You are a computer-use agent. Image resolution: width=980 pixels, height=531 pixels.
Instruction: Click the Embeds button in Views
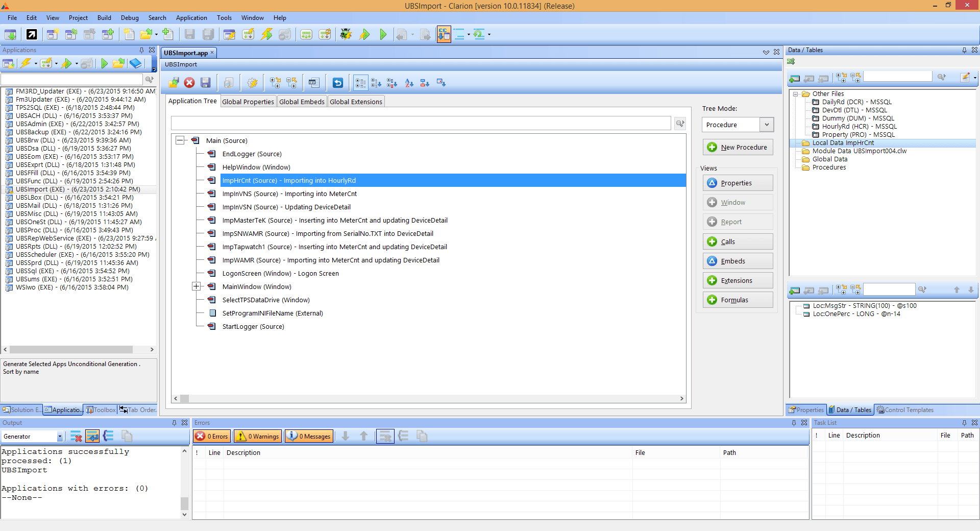(738, 261)
